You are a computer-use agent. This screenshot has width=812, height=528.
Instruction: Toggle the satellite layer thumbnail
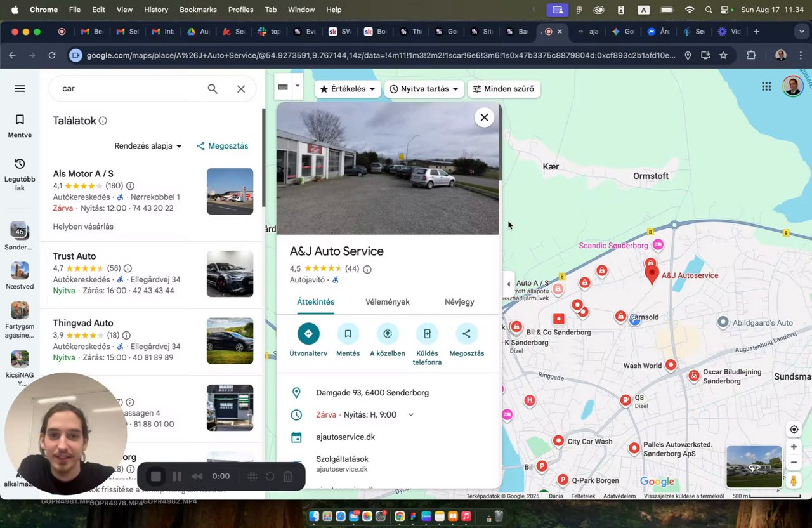click(x=754, y=467)
